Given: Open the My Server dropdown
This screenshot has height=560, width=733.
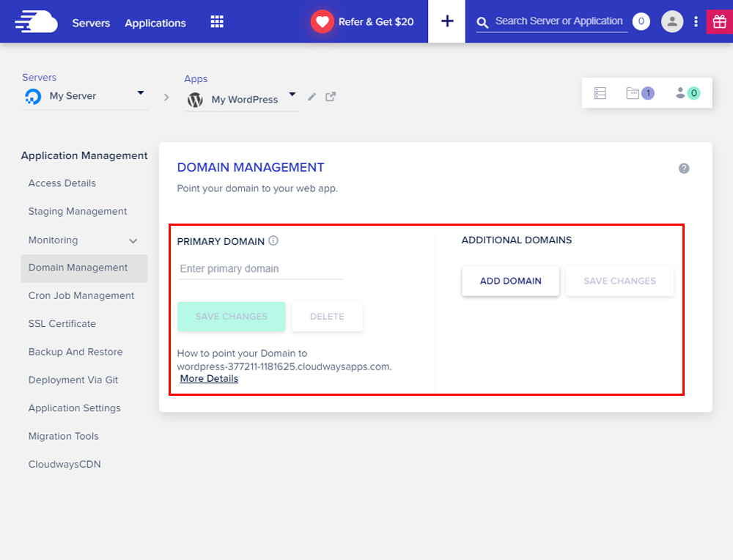Looking at the screenshot, I should pos(85,96).
